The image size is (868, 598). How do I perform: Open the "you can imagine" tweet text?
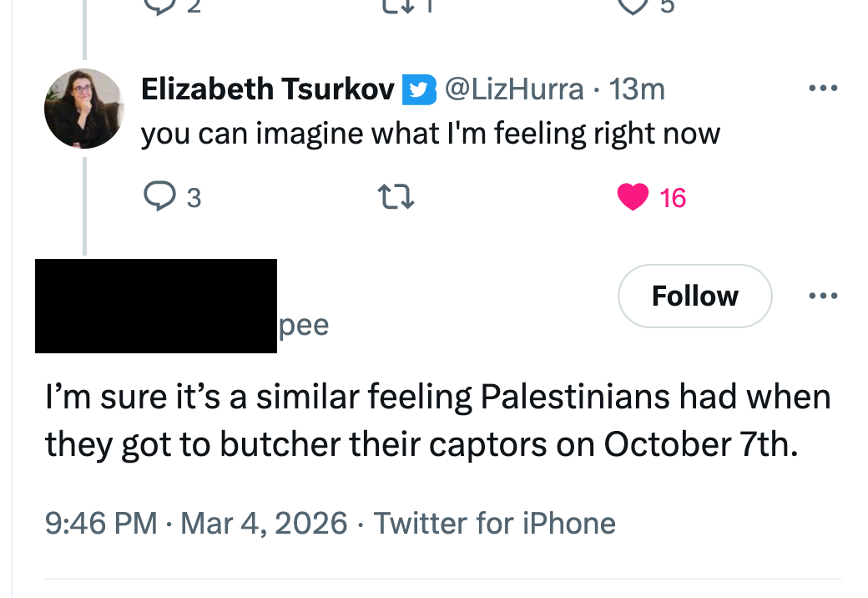point(430,134)
